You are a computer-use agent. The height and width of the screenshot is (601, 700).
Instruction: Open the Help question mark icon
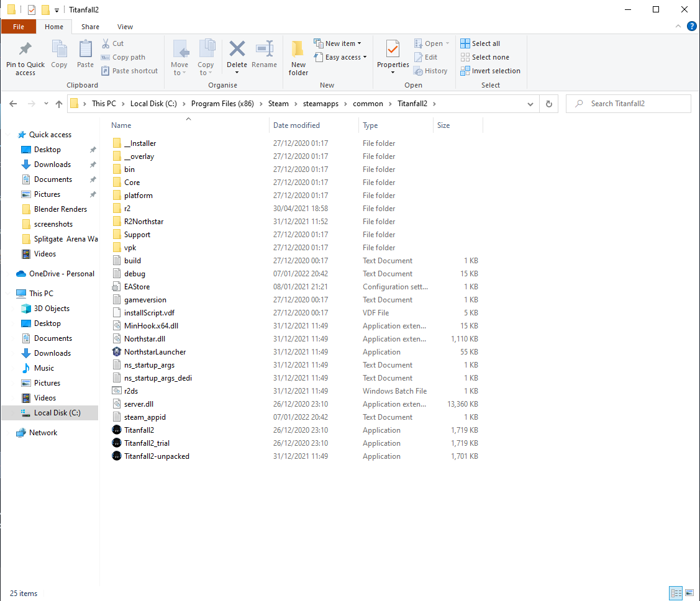pyautogui.click(x=691, y=26)
